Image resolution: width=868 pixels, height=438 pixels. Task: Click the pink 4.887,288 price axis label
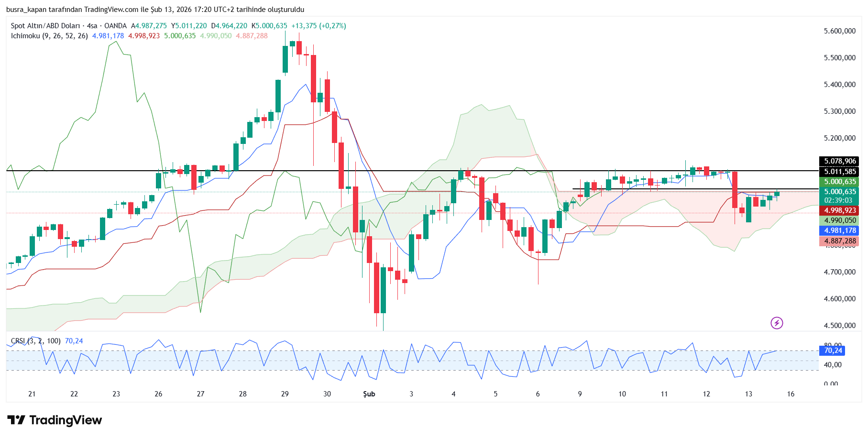(840, 241)
